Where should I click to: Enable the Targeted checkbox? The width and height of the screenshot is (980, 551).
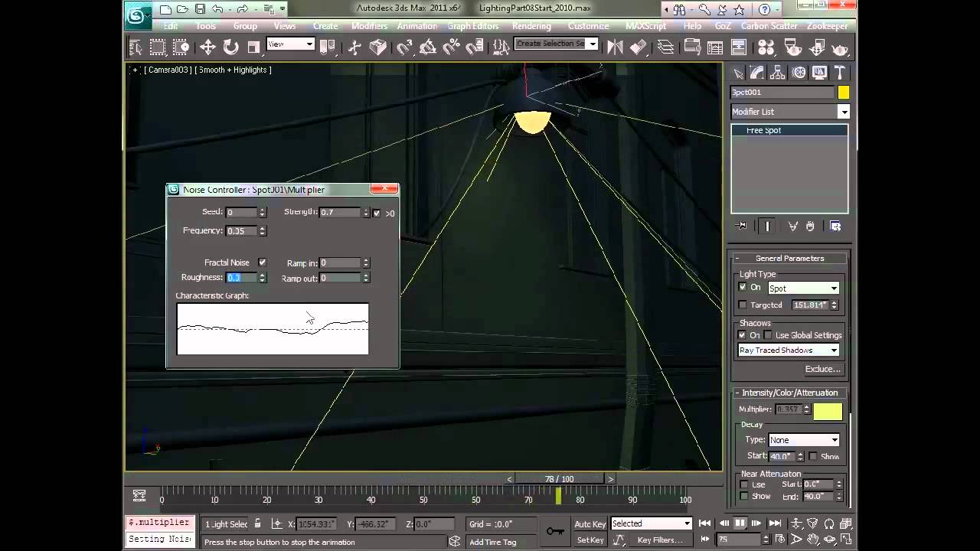[x=743, y=305]
